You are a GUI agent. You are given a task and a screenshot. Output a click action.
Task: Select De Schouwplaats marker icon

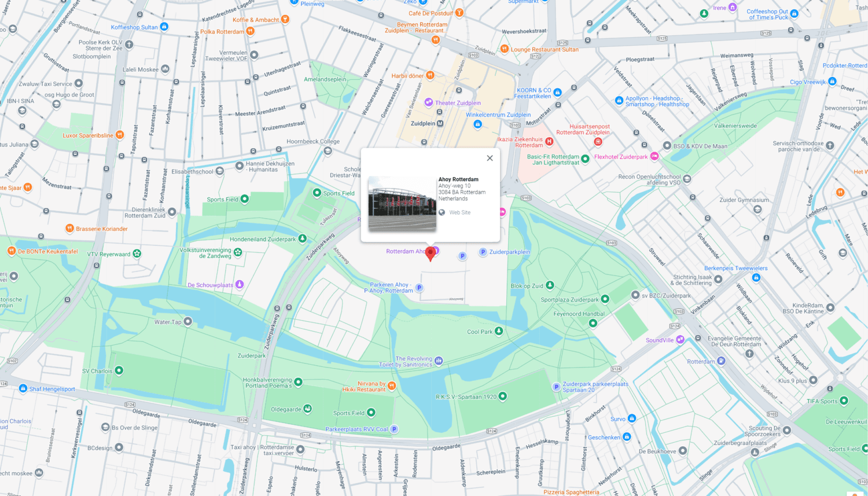click(240, 284)
